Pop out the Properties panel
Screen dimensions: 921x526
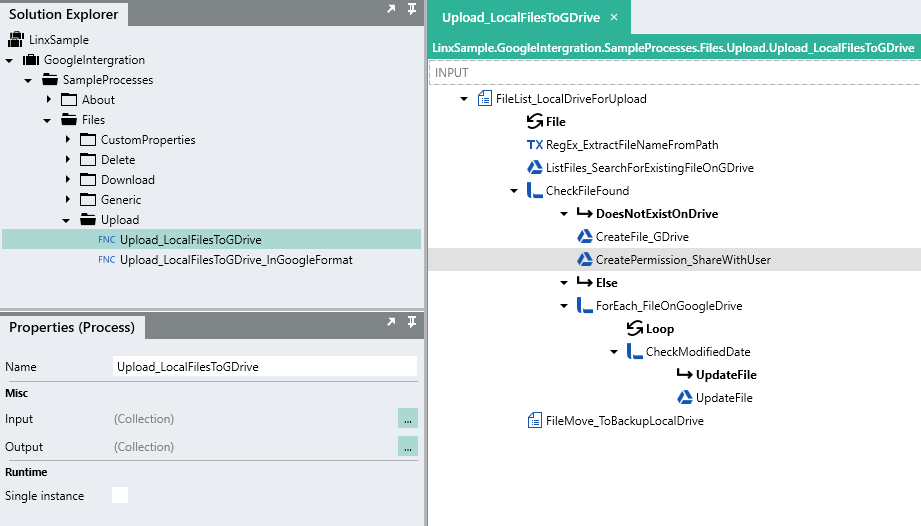tap(391, 322)
